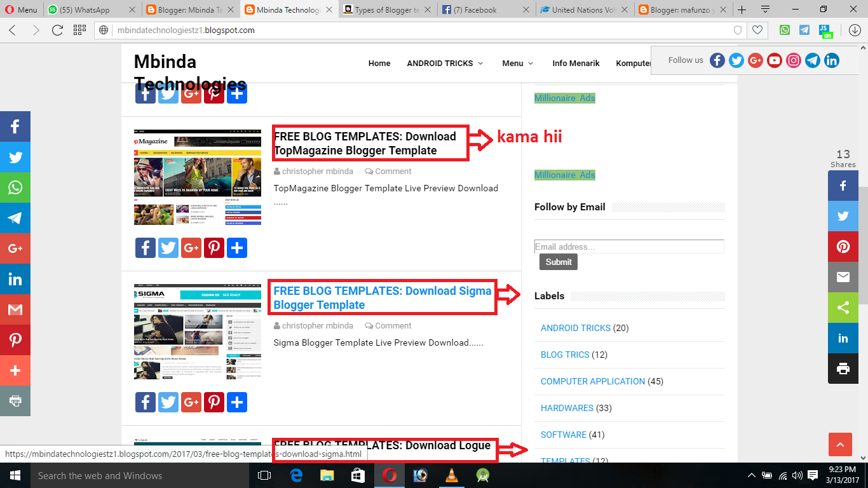
Task: Share via Gmail in left sidebar
Action: pyautogui.click(x=15, y=309)
